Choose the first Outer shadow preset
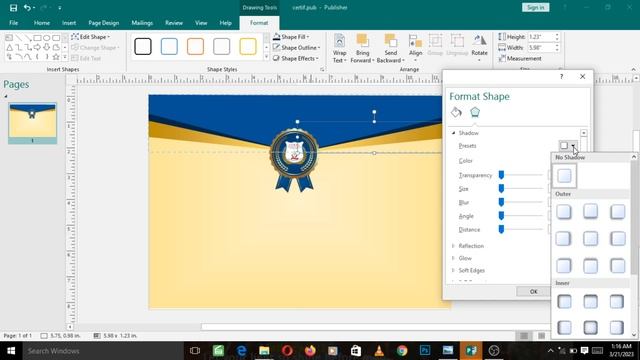The image size is (640, 360). (x=564, y=212)
